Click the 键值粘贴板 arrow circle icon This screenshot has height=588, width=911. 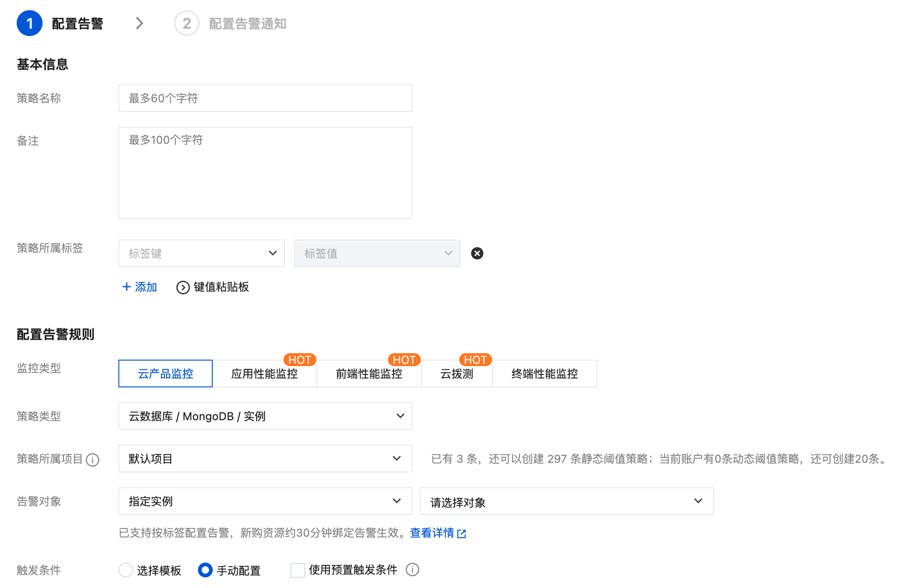[x=183, y=288]
